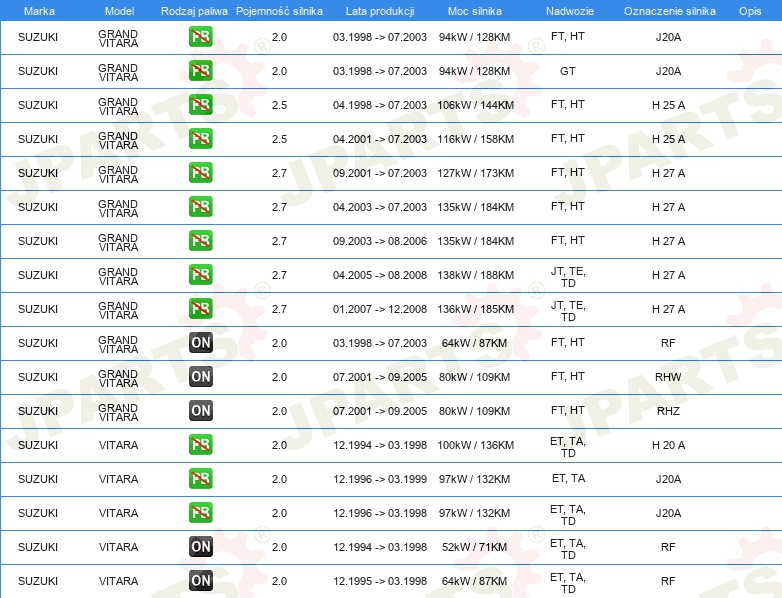
Task: Click the Pojemność silnika column header
Action: click(279, 11)
